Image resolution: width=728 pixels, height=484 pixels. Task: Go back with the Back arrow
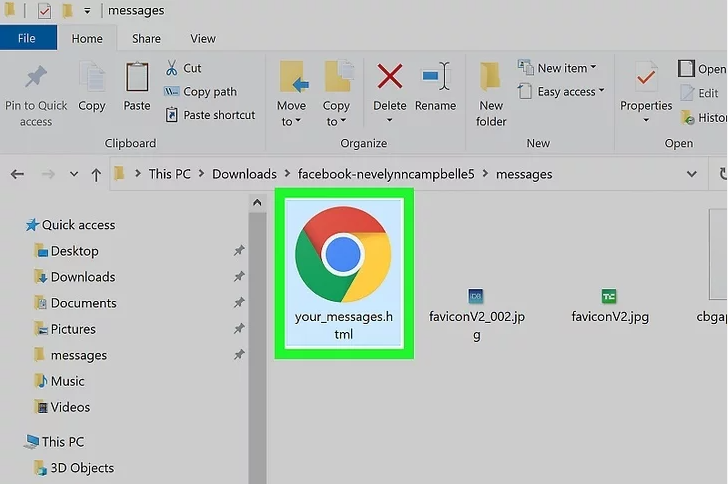tap(17, 174)
